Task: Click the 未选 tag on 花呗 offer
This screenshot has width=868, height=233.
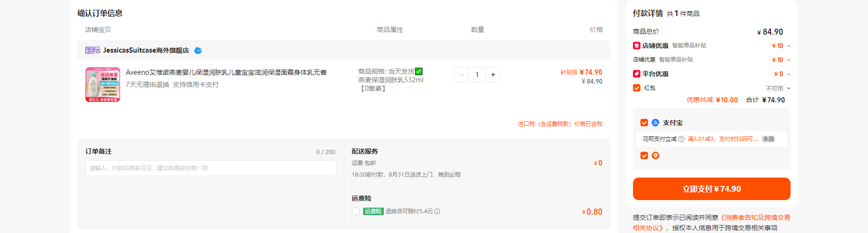Action: tap(769, 139)
